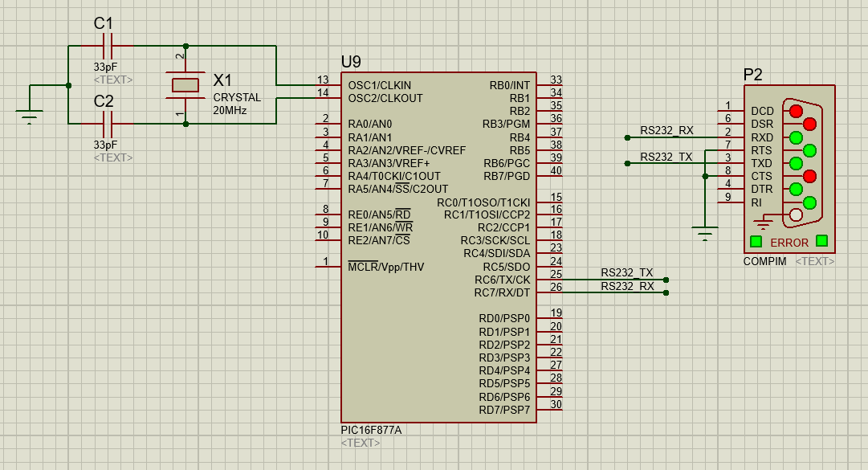Select the X1 crystal symbol
868x470 pixels.
[x=185, y=84]
